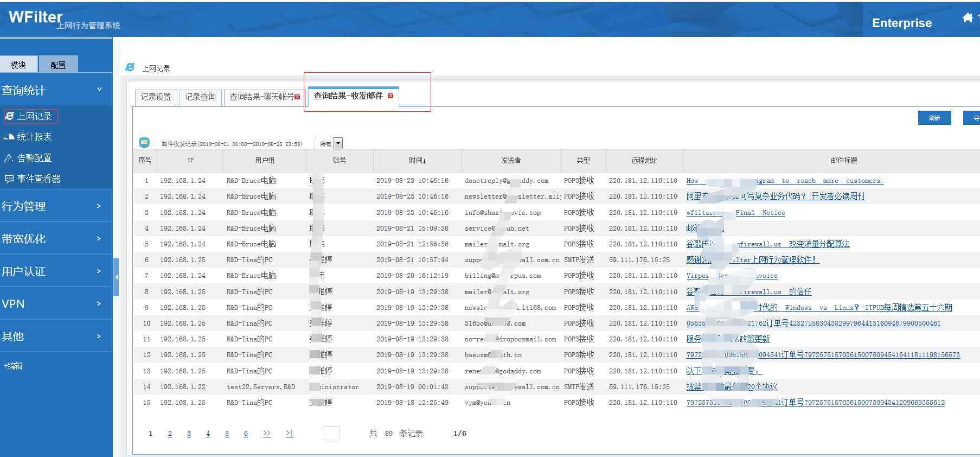Collapse the sidebar using the arrow handle
Image resolution: width=980 pixels, height=457 pixels.
(x=116, y=277)
